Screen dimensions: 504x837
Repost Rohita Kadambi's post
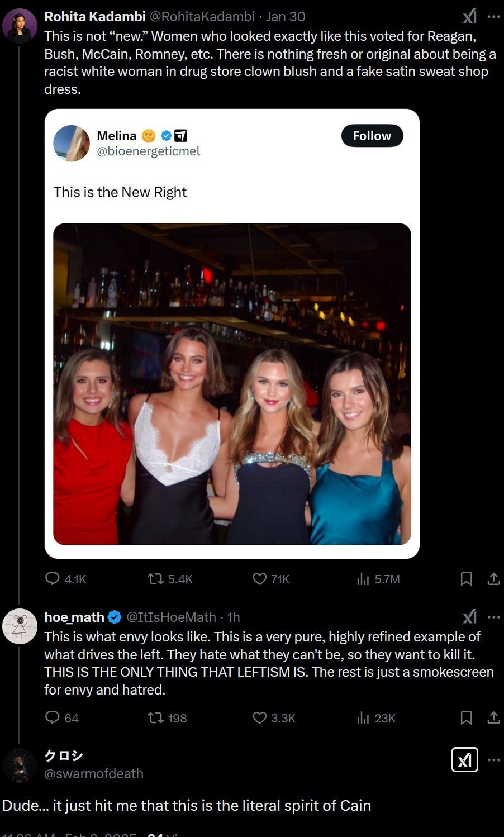click(156, 579)
